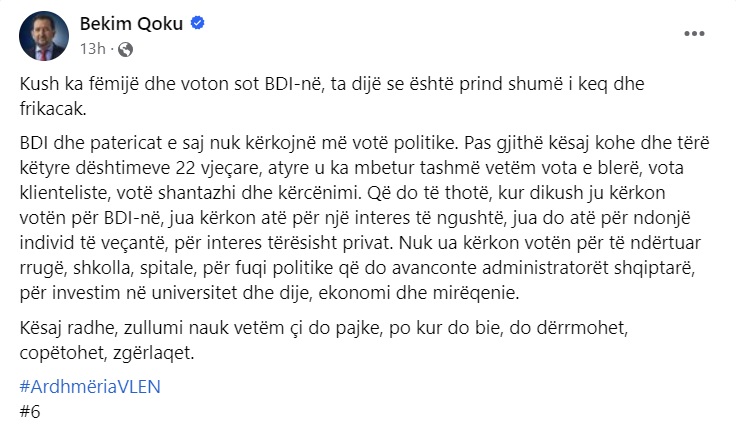Click the paragraph starting 'Kush ka fëmijë'
Viewport: 736px width, 436px height.
click(332, 96)
